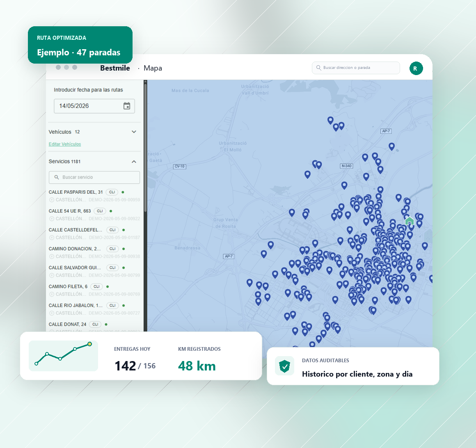Click CLI badge for CALLE PASPARIS DEL, 31
Screen dimensions: 476x448
[112, 192]
